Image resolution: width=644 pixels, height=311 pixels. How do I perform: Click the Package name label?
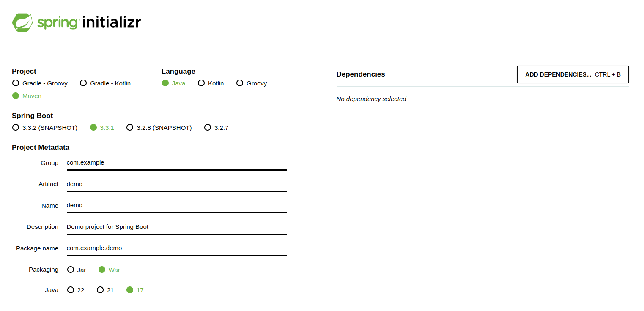pyautogui.click(x=37, y=248)
